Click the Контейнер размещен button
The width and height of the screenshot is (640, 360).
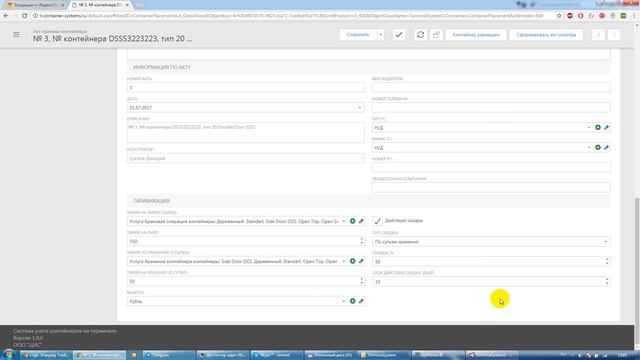click(476, 35)
